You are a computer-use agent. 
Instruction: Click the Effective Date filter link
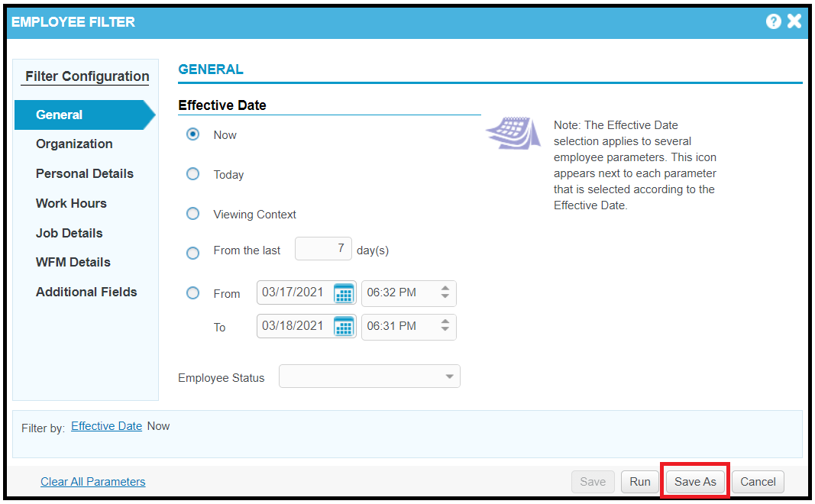(x=106, y=426)
